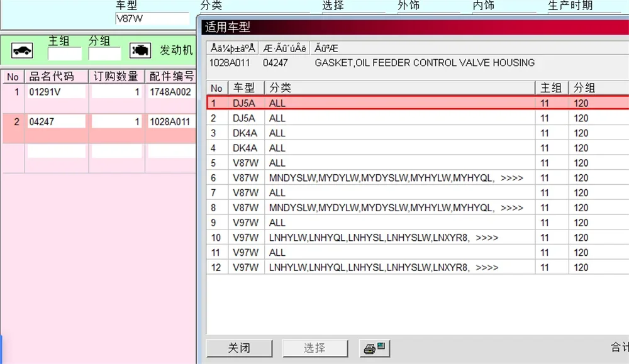Select row 7 V87W ALL
This screenshot has height=364, width=629.
tap(418, 193)
